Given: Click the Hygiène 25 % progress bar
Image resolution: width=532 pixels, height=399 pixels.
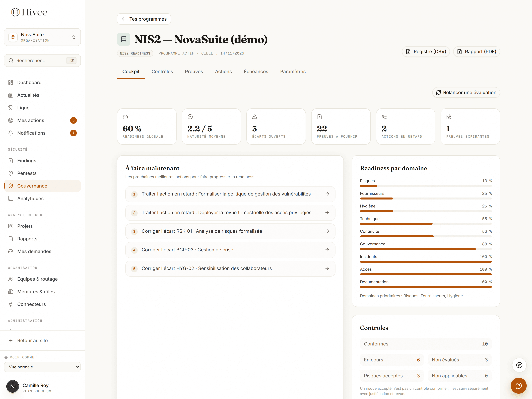Looking at the screenshot, I should tap(426, 211).
